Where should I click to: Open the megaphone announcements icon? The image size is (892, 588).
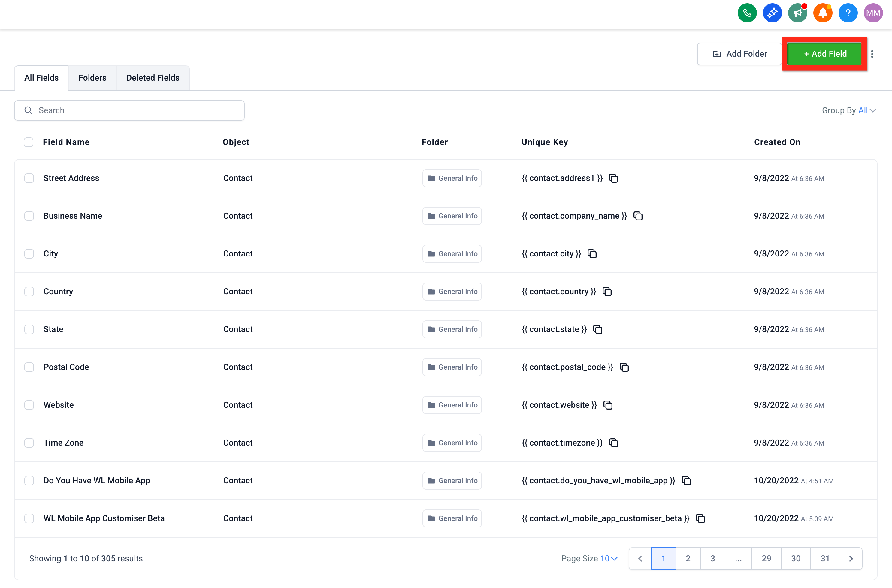[797, 13]
